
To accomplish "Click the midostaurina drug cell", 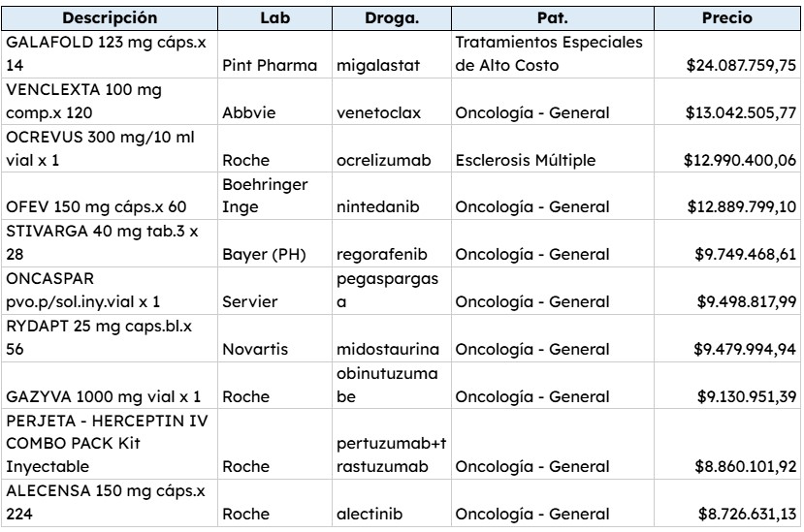I will click(390, 349).
